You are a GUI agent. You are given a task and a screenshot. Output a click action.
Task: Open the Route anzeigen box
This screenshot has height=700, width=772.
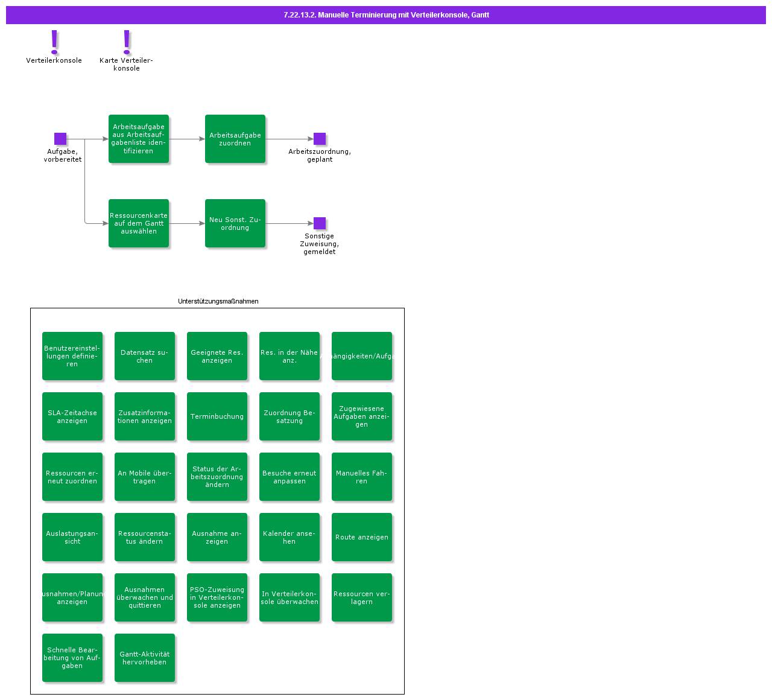[x=362, y=537]
